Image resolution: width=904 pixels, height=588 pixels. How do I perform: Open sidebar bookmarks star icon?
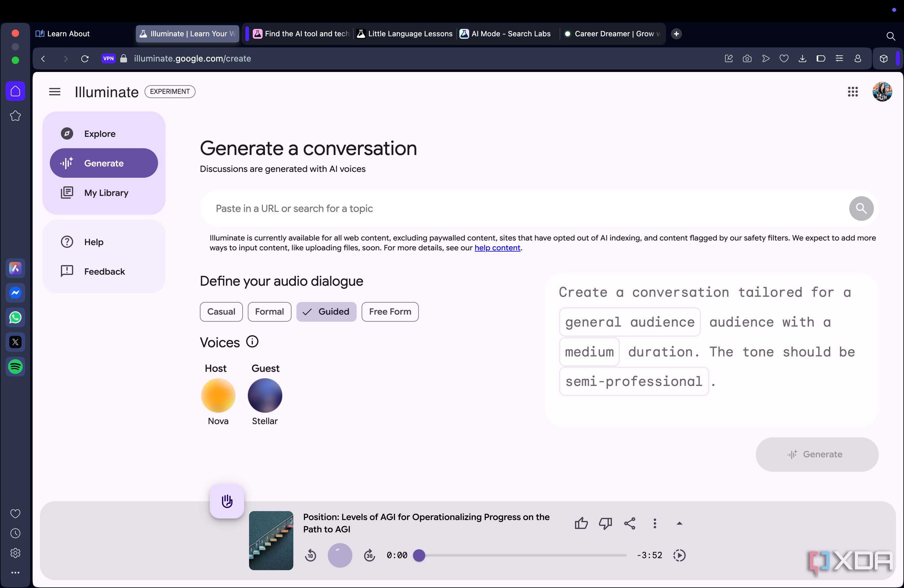tap(16, 116)
